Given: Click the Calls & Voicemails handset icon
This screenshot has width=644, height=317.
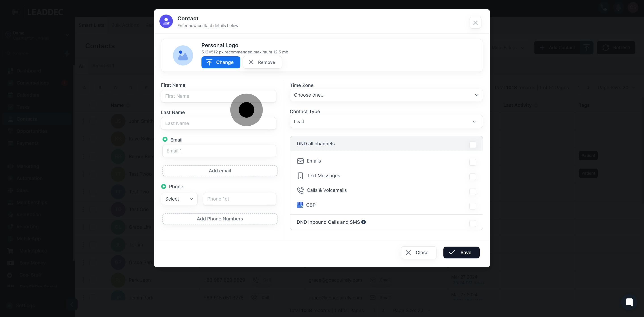Looking at the screenshot, I should pyautogui.click(x=300, y=190).
